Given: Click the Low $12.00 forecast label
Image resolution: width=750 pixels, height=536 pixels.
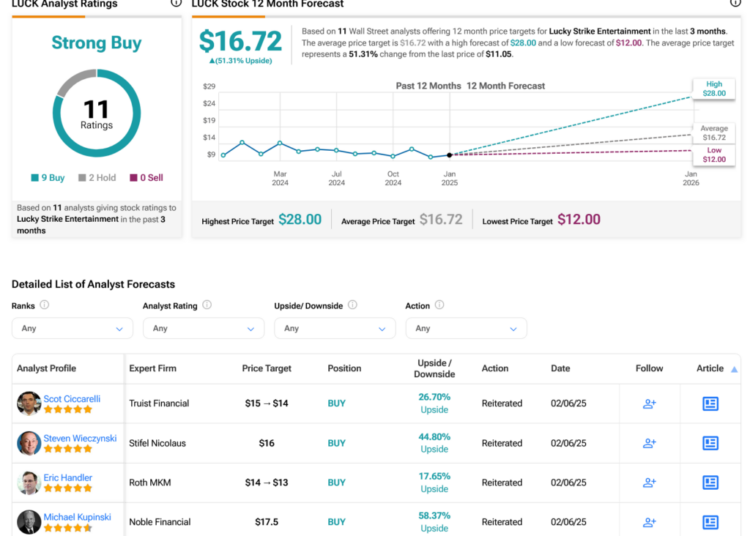Looking at the screenshot, I should coord(714,154).
